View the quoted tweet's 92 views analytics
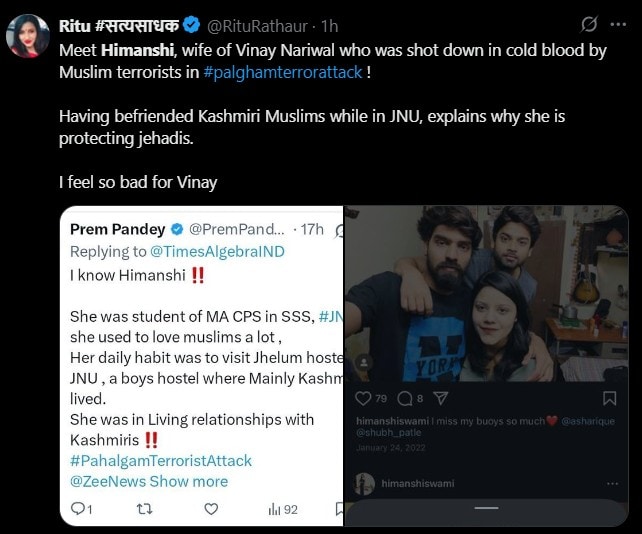Screen dimensions: 642x534 [283, 509]
